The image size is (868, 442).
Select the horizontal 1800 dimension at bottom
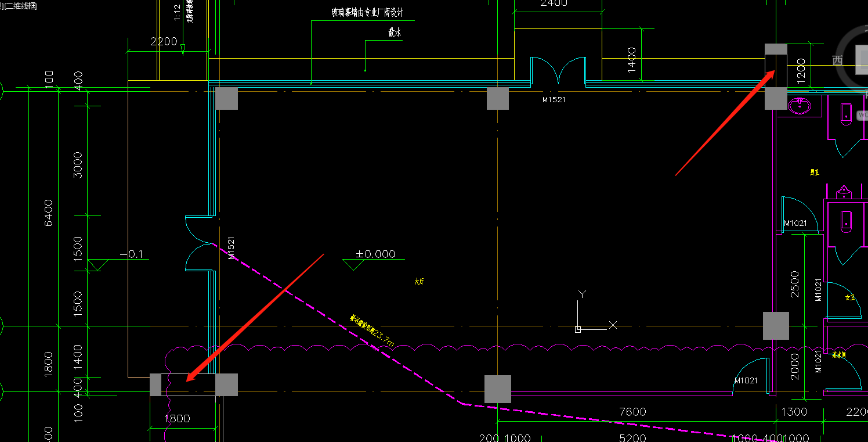click(x=177, y=418)
